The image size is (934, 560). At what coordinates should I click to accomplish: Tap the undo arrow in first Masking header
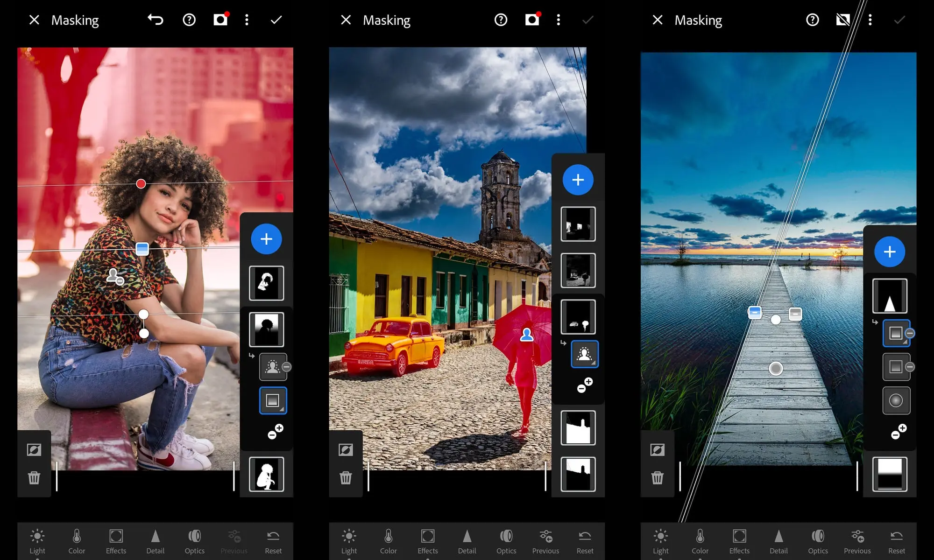pos(155,20)
